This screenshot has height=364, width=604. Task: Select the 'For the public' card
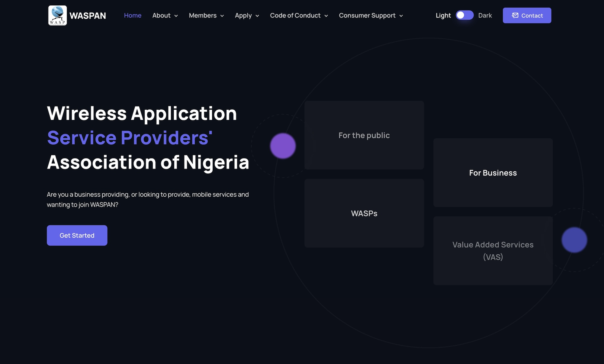click(364, 135)
